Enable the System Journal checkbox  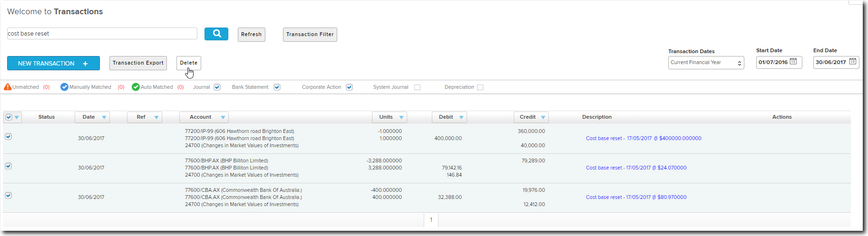[x=417, y=87]
